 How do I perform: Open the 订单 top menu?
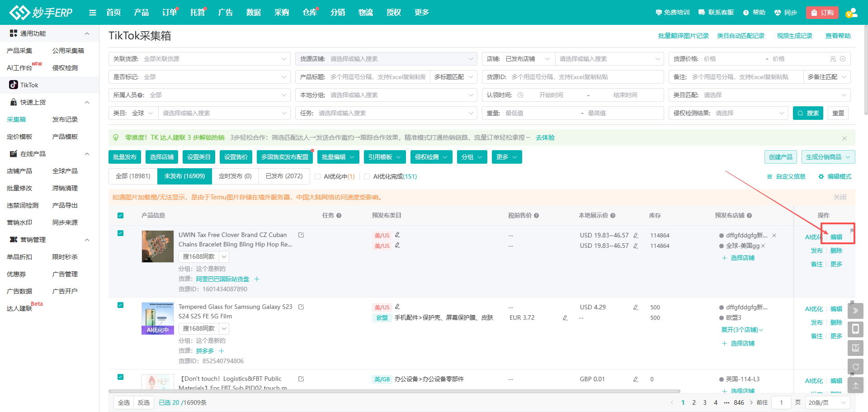[x=169, y=13]
